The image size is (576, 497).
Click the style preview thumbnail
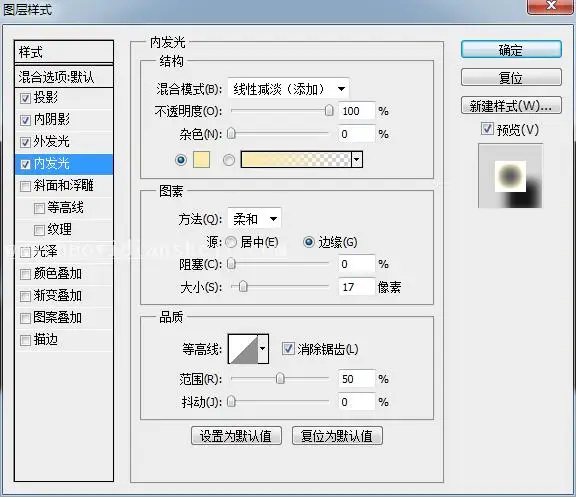pos(510,176)
